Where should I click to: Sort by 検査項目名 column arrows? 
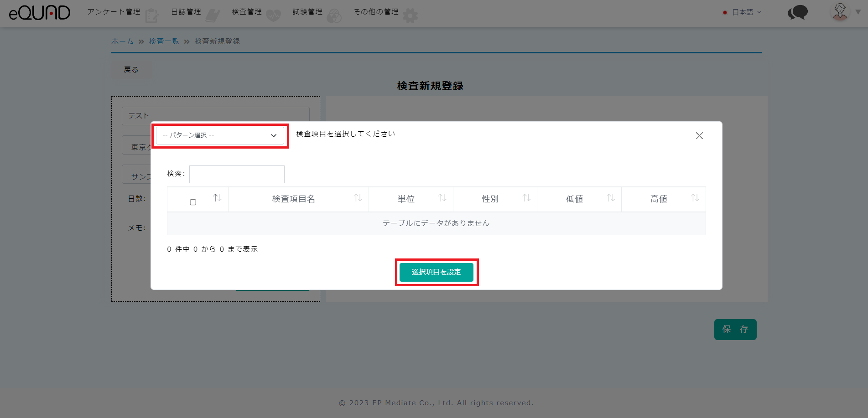click(x=358, y=198)
